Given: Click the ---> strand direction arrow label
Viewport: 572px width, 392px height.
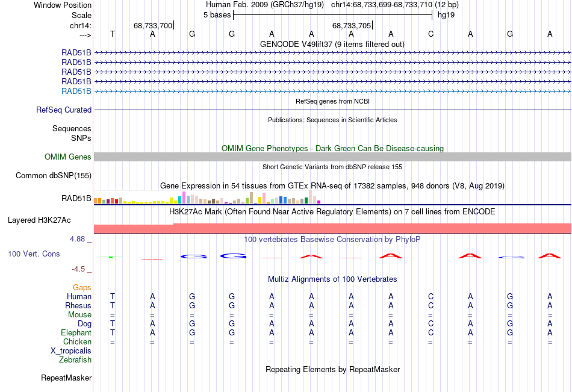Looking at the screenshot, I should tap(85, 35).
